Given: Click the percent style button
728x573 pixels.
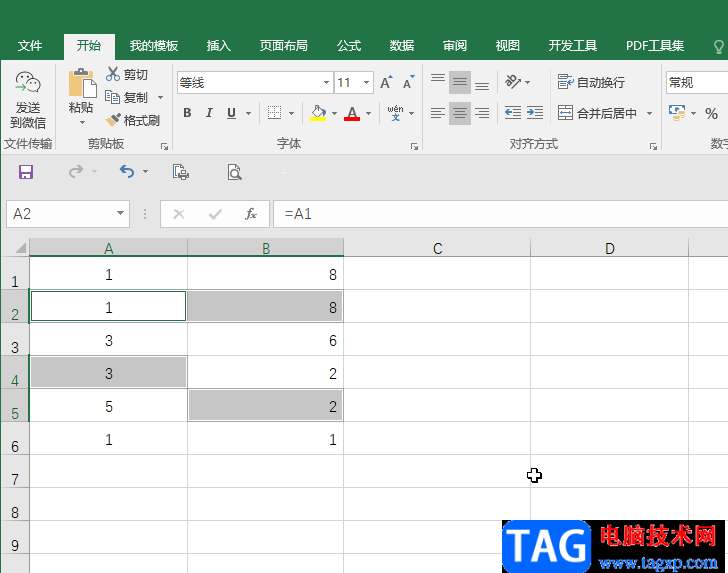Looking at the screenshot, I should point(711,113).
